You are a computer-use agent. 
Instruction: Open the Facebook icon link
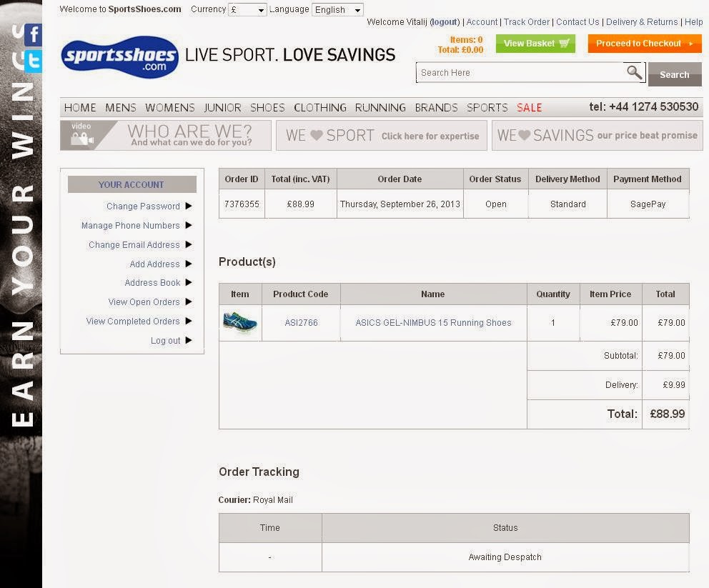[33, 35]
